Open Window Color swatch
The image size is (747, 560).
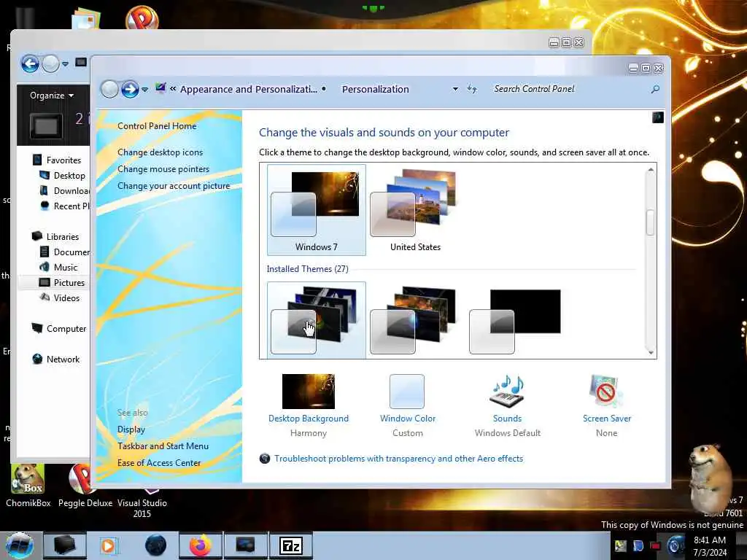[407, 392]
